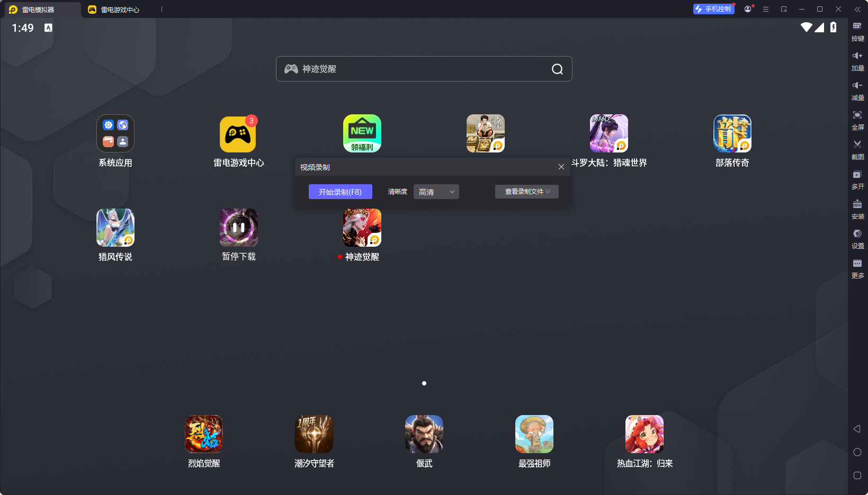The height and width of the screenshot is (495, 868).
Task: Switch to the 雷电游戏中心 tab
Action: (120, 10)
